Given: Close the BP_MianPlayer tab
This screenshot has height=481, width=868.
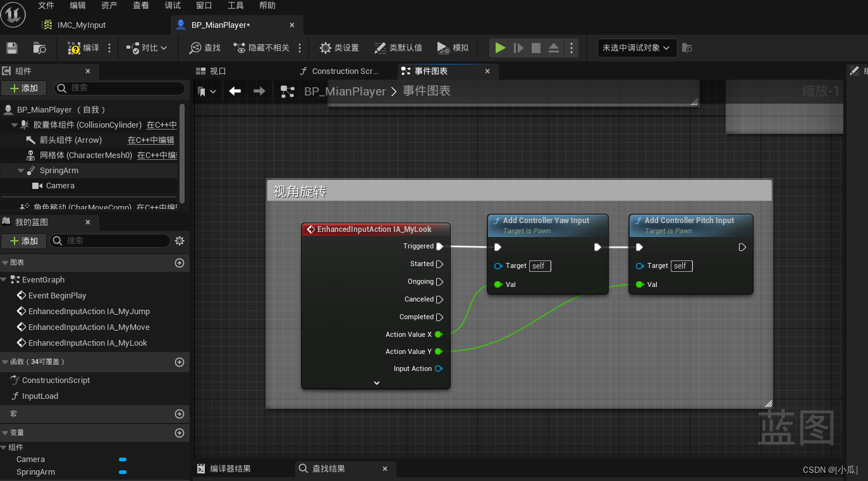Looking at the screenshot, I should (x=292, y=25).
